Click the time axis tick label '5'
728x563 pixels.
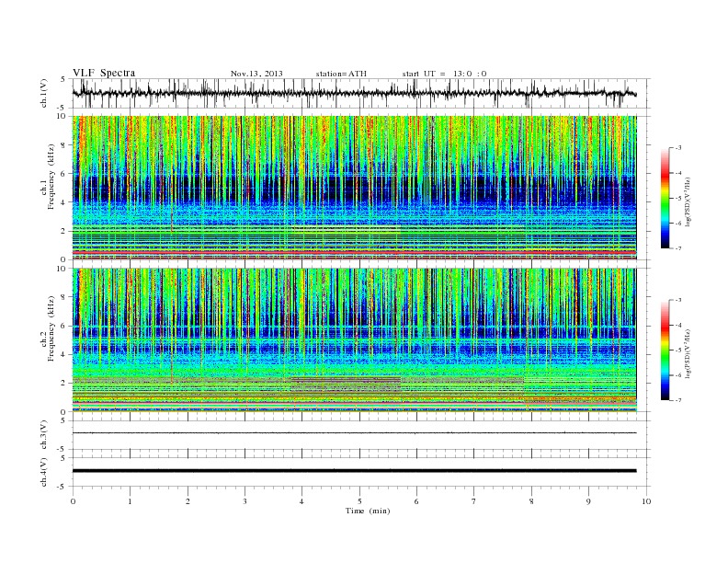359,501
